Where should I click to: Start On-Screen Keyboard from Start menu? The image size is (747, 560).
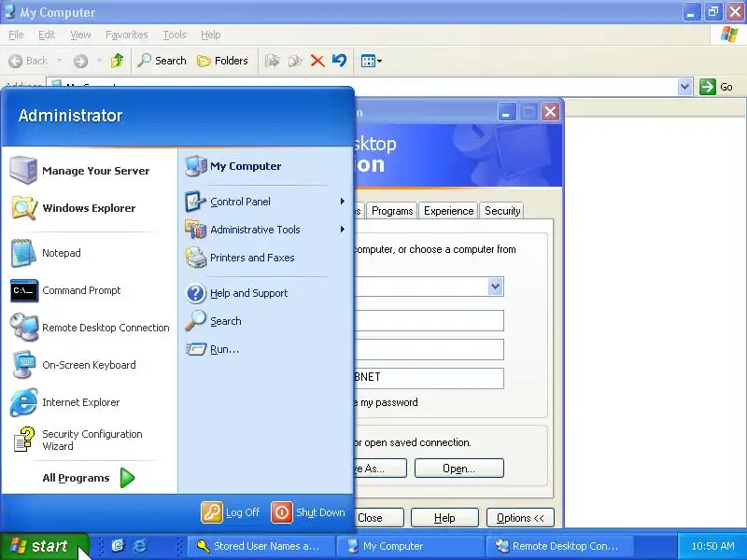click(89, 365)
